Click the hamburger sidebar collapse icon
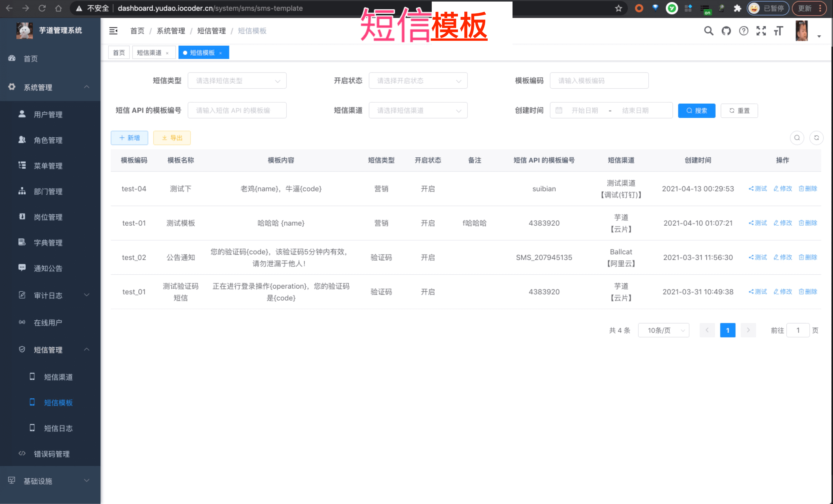Image resolution: width=833 pixels, height=504 pixels. (x=113, y=31)
